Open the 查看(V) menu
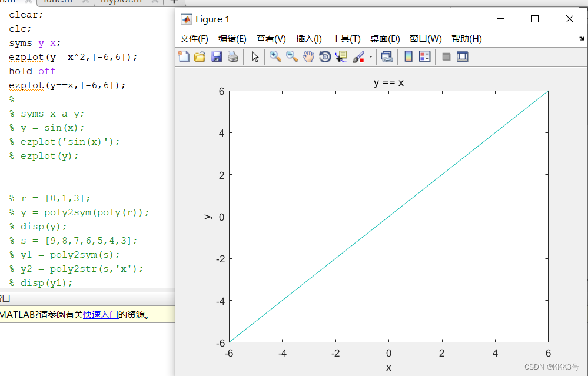This screenshot has height=376, width=588. tap(271, 39)
